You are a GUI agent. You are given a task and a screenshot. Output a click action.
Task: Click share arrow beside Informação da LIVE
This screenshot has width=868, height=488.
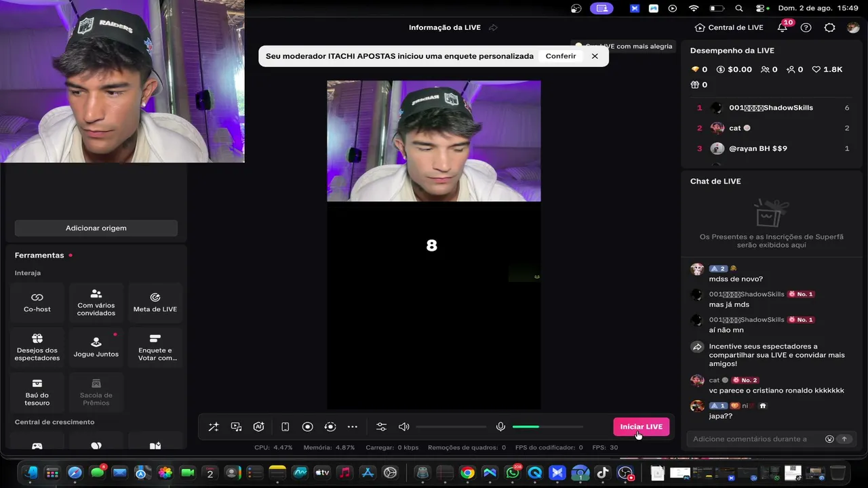[493, 28]
